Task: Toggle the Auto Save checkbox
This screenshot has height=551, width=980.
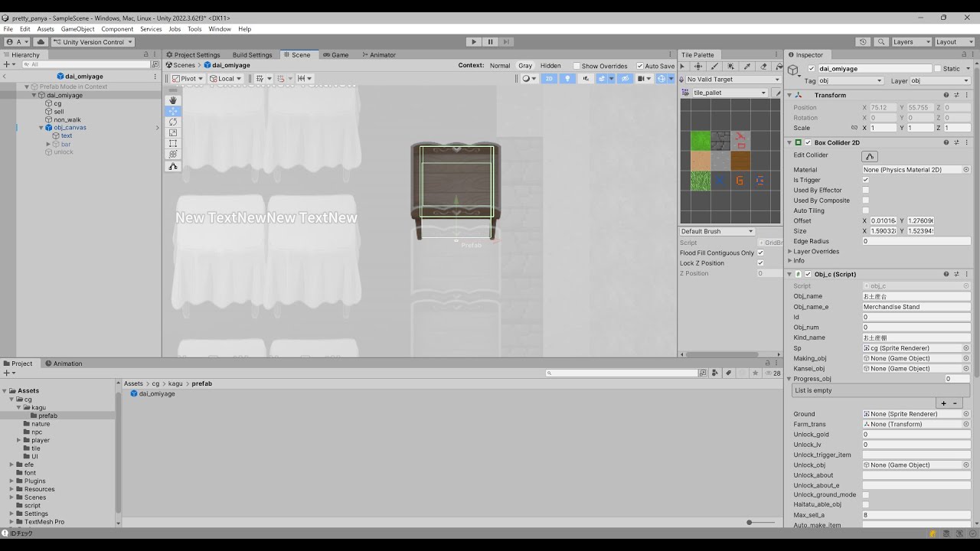Action: tap(640, 66)
